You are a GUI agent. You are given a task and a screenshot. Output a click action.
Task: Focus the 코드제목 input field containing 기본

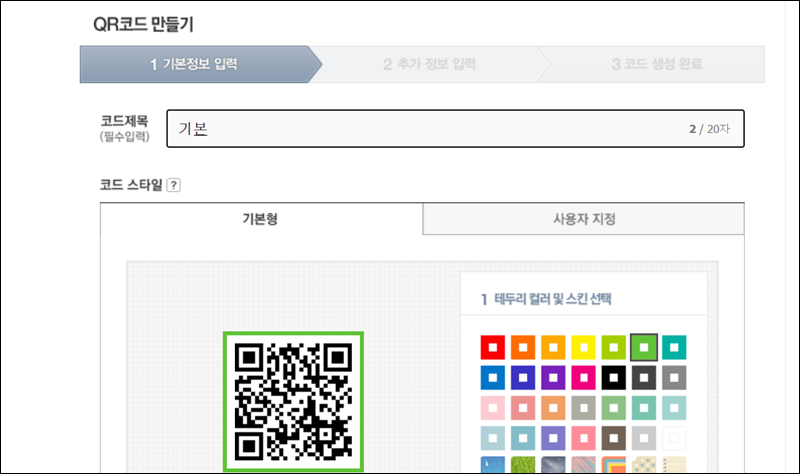click(455, 129)
